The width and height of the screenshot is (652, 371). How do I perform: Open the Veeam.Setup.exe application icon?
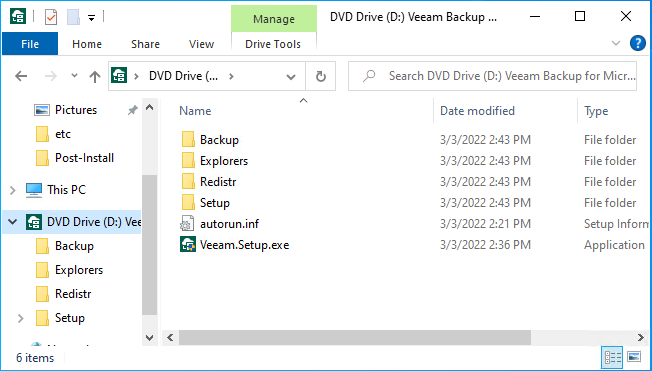coord(188,245)
